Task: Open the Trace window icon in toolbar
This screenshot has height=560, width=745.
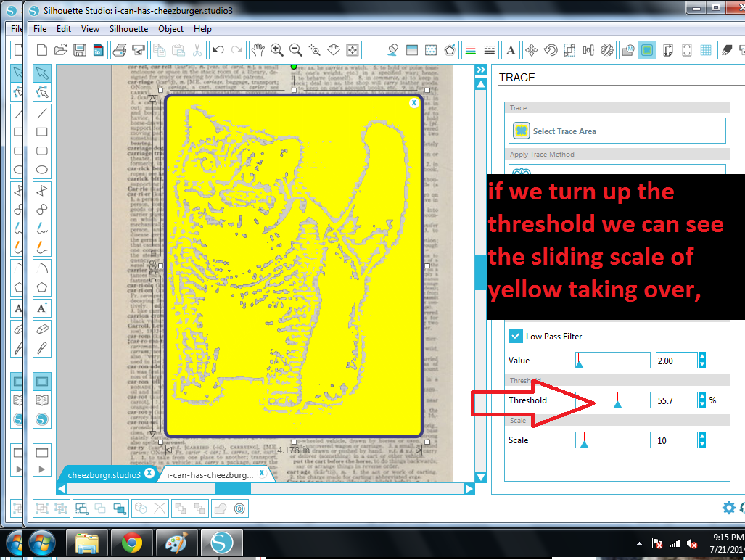Action: tap(647, 50)
